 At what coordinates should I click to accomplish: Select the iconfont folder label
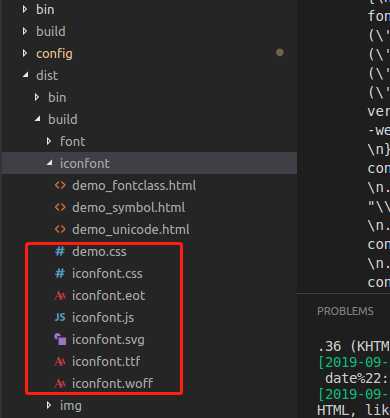click(85, 163)
